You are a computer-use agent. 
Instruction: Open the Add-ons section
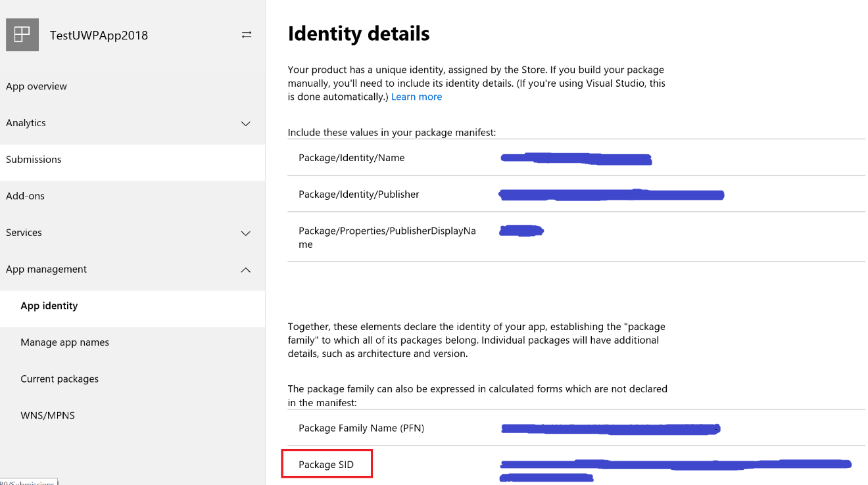pos(25,196)
